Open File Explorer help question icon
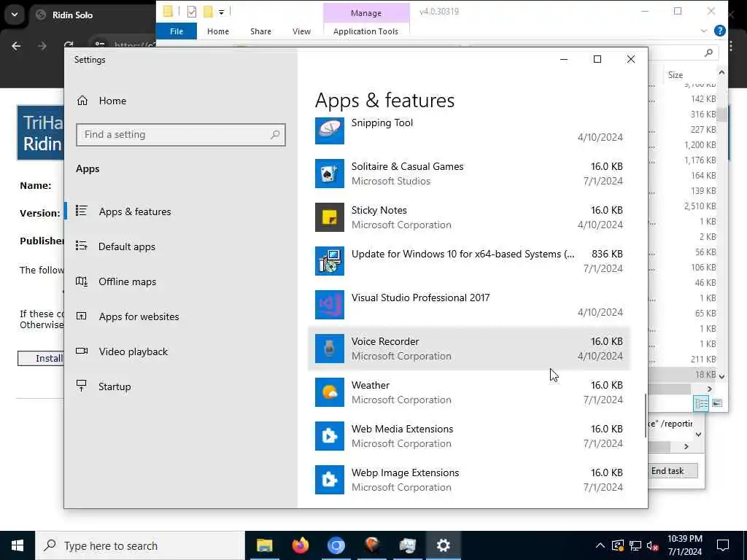The width and height of the screenshot is (747, 560). coord(720,31)
